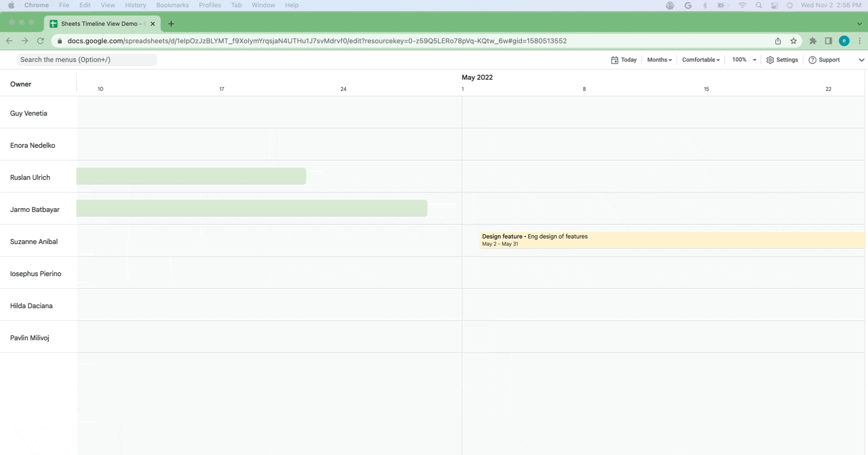Open the Help menu
Screen dimensions: 868x455
(292, 5)
